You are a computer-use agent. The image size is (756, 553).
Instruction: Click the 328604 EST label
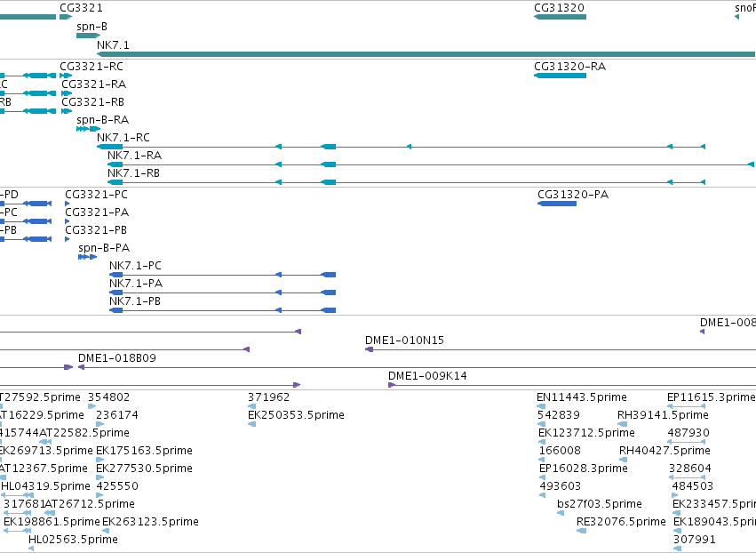click(690, 468)
